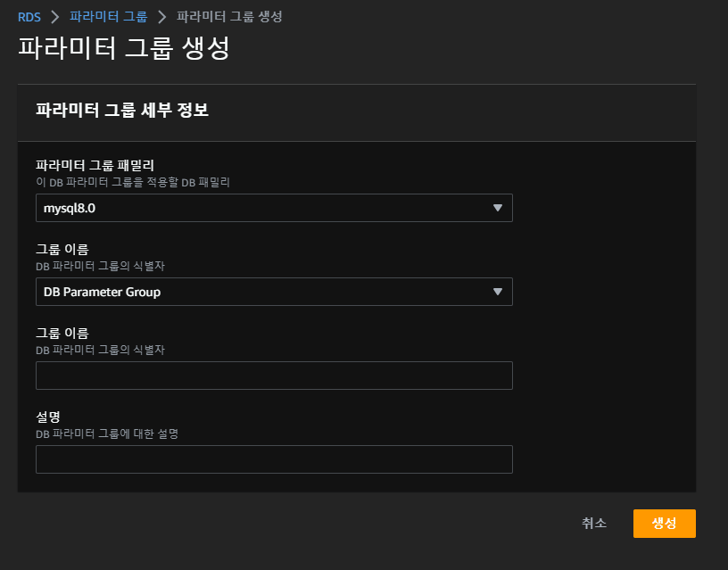Go to 파라미터 그룹 breadcrumb link
This screenshot has width=728, height=570.
click(108, 17)
